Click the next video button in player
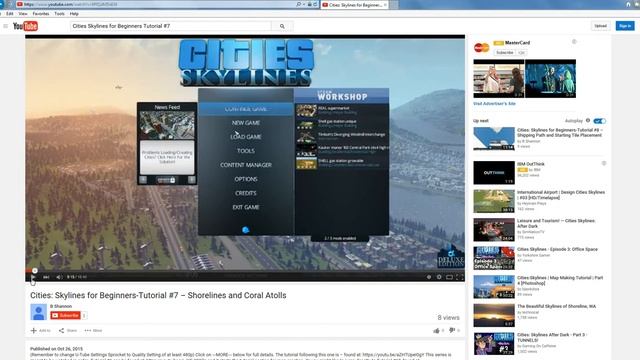The width and height of the screenshot is (640, 360). 46,277
